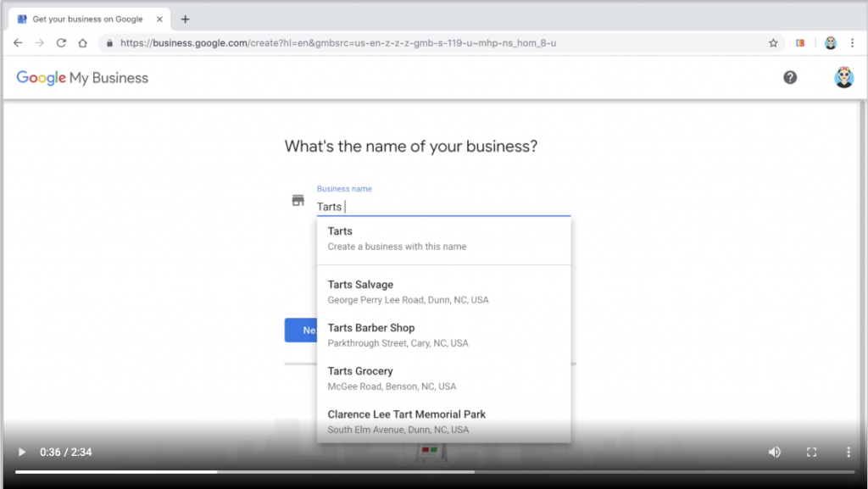Click into the Business name text field

point(443,207)
